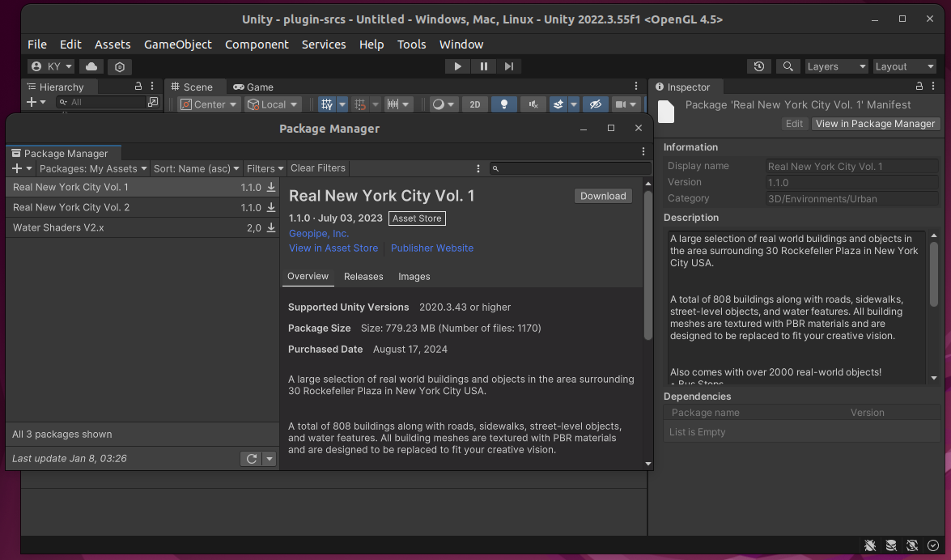Open the Local handle rotation dropdown
951x560 pixels.
272,104
